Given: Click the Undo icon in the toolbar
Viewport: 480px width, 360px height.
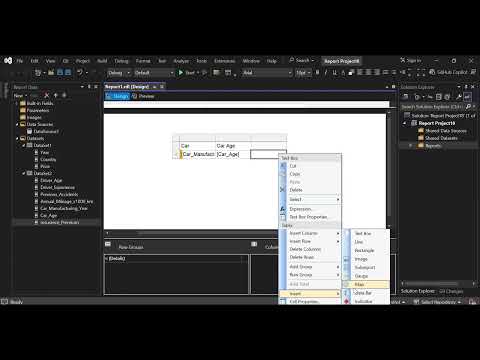Looking at the screenshot, I should (80, 72).
